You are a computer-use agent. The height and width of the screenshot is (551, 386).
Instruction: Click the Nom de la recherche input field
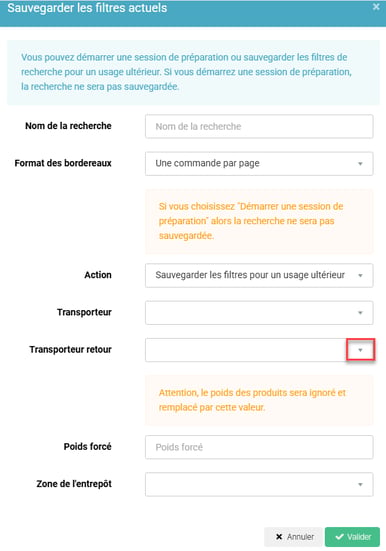point(259,126)
